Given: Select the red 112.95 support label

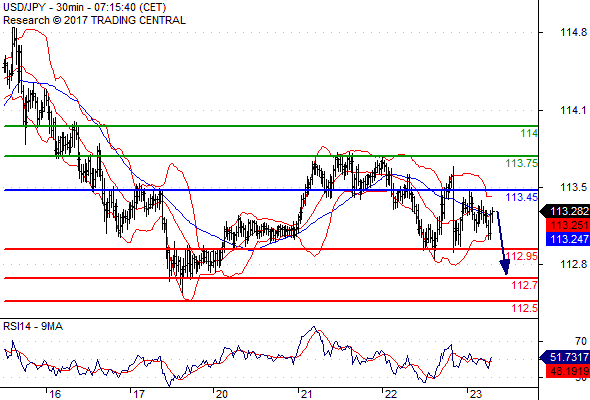Looking at the screenshot, I should 522,256.
